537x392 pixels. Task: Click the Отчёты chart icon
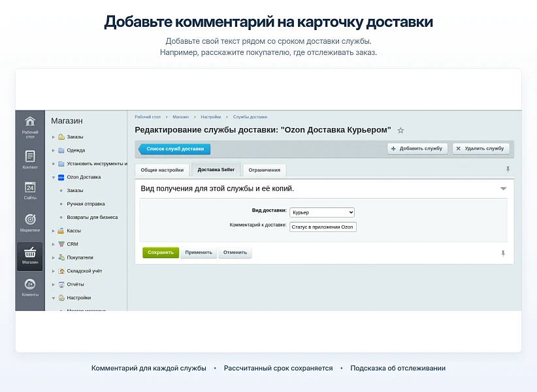pyautogui.click(x=61, y=284)
